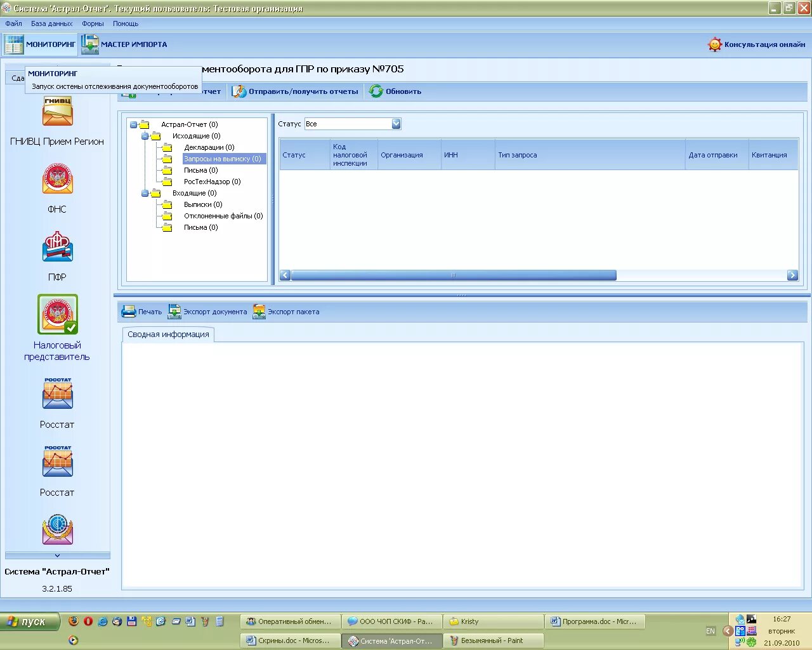This screenshot has height=650, width=812.
Task: Click the Обновить refresh button
Action: click(x=395, y=91)
